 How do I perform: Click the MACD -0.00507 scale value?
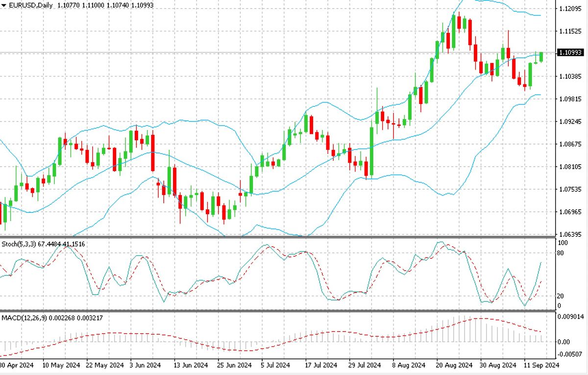pos(572,354)
